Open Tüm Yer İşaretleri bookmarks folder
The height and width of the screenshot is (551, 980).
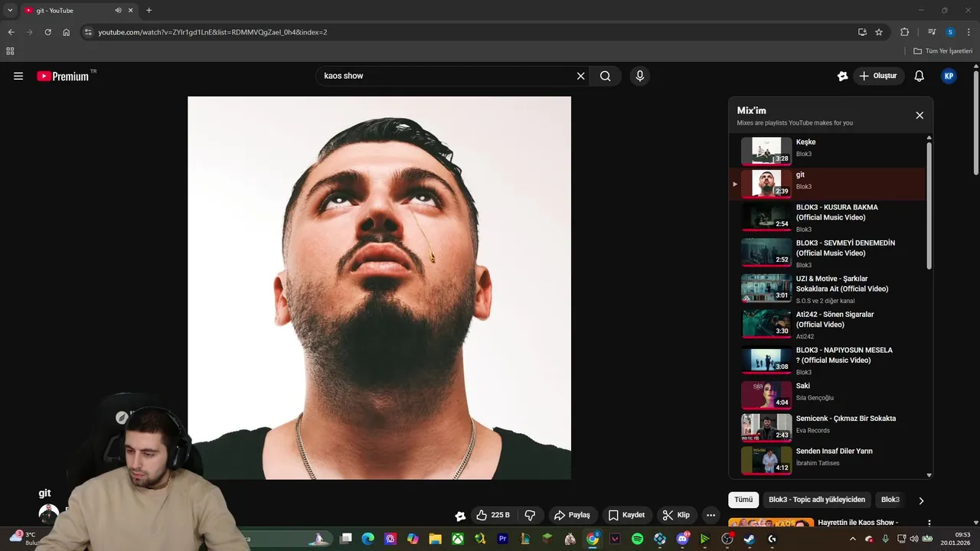(x=943, y=51)
